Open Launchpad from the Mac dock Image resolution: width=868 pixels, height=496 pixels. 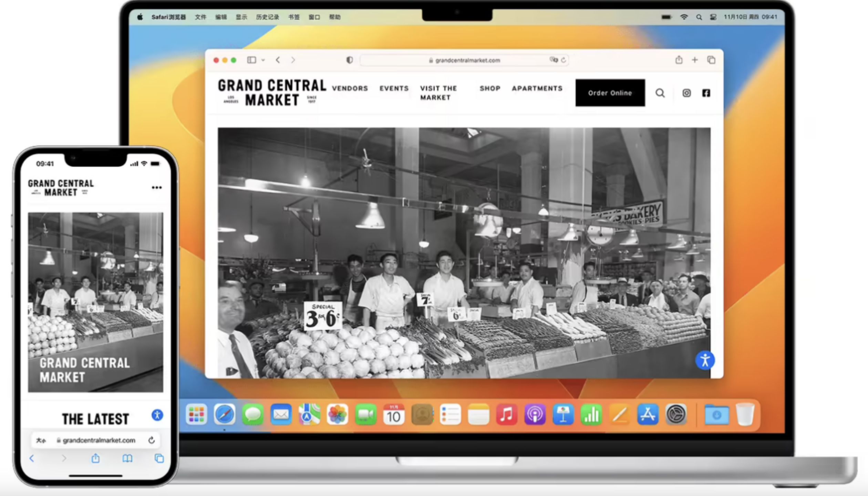pyautogui.click(x=197, y=414)
